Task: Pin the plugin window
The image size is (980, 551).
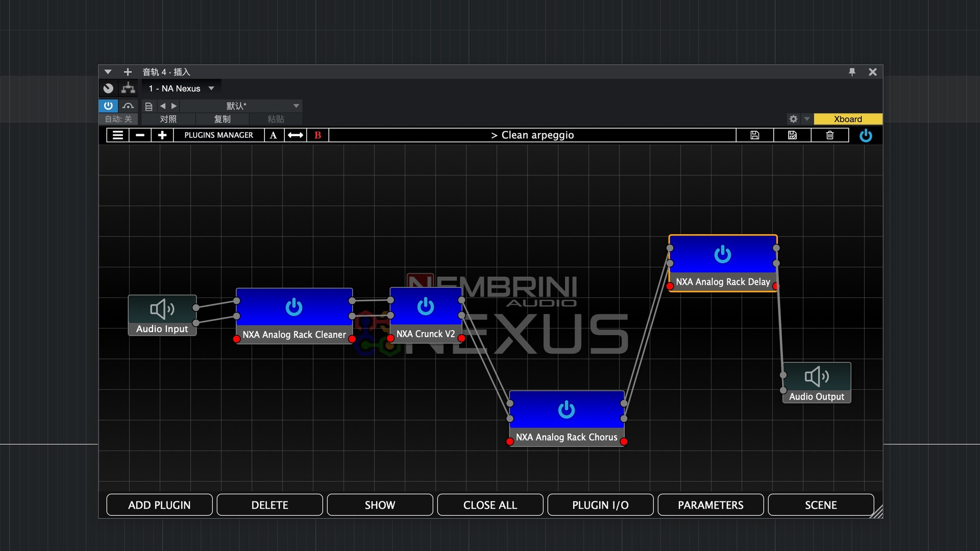Action: (x=852, y=72)
